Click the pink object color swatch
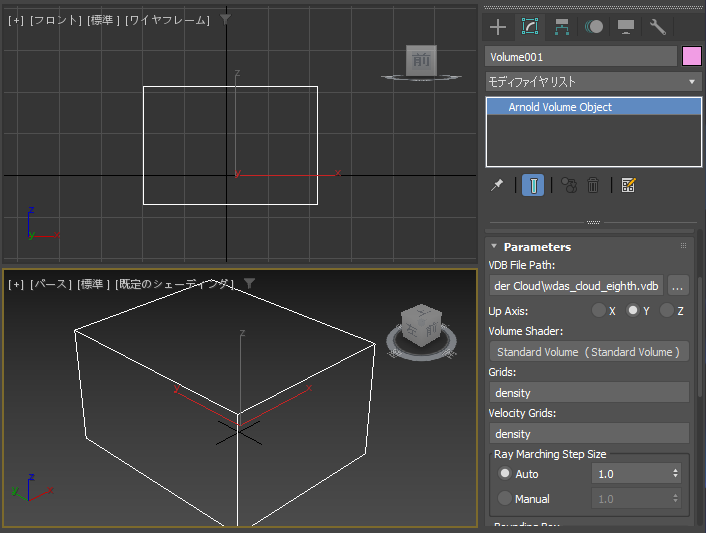706x533 pixels. (692, 57)
